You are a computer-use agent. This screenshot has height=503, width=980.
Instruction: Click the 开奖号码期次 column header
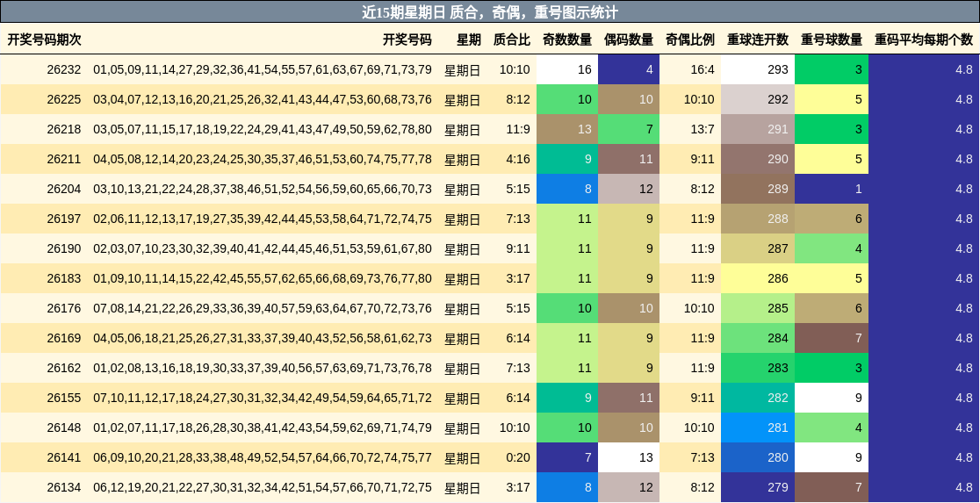point(45,40)
